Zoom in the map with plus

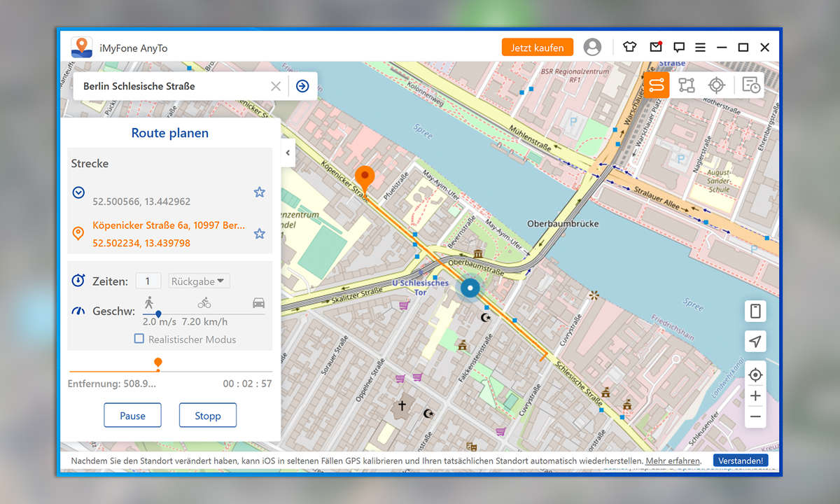(x=755, y=396)
